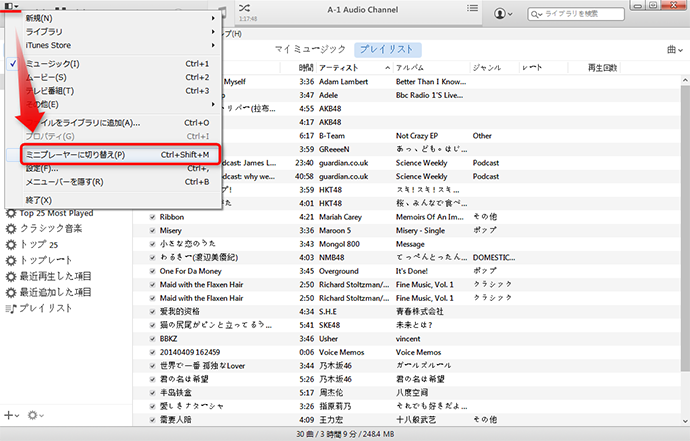Screen dimensions: 690x441
Task: Open the Up Next list icon
Action: coord(472,8)
